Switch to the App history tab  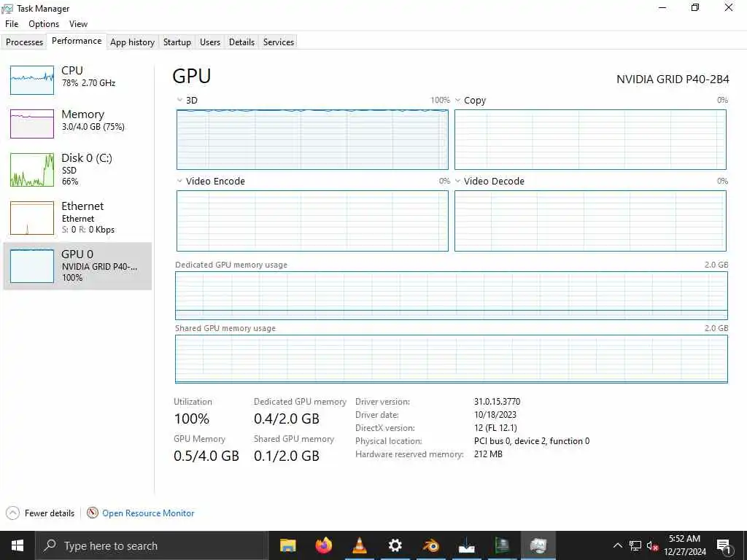coord(133,42)
